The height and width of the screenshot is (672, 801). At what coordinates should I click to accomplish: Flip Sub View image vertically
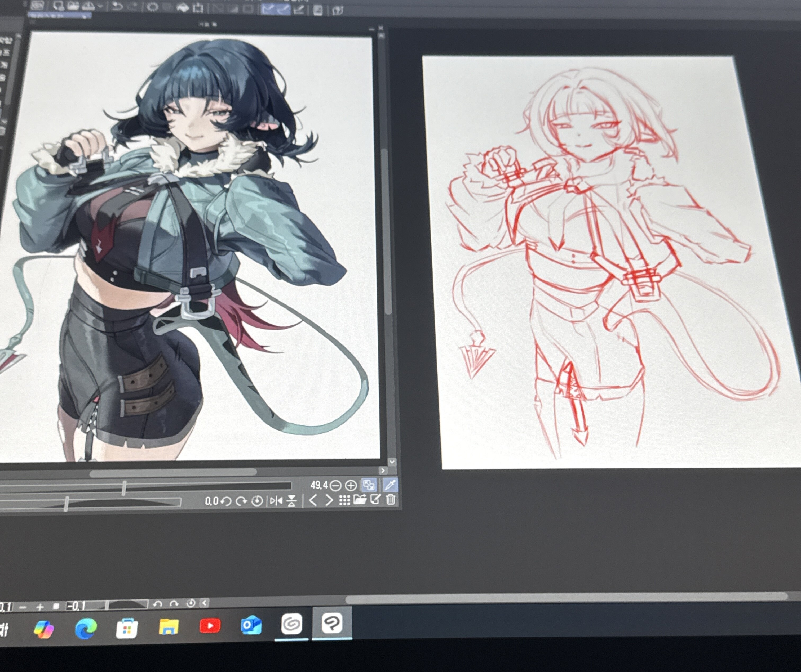[292, 500]
